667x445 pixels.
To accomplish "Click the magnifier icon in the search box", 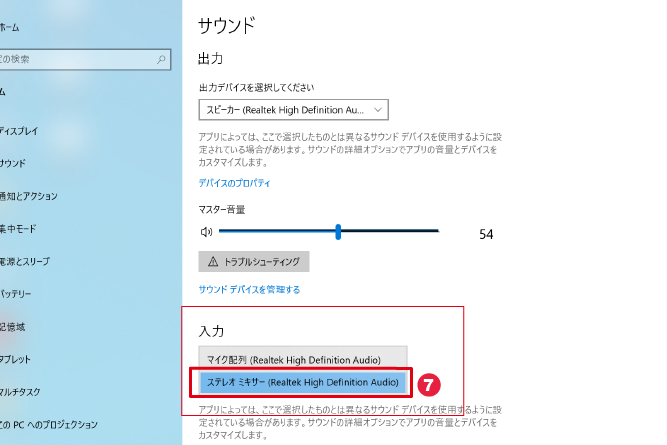I will 161,60.
